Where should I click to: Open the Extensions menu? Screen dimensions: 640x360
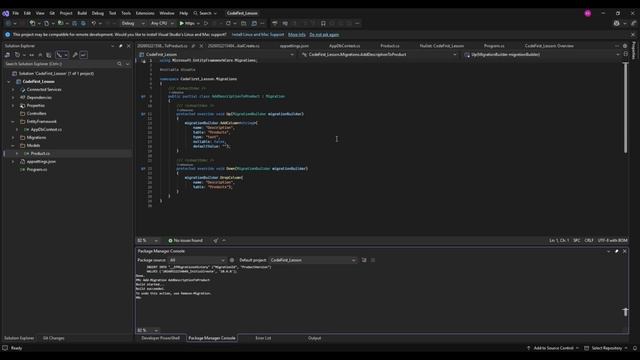point(145,13)
